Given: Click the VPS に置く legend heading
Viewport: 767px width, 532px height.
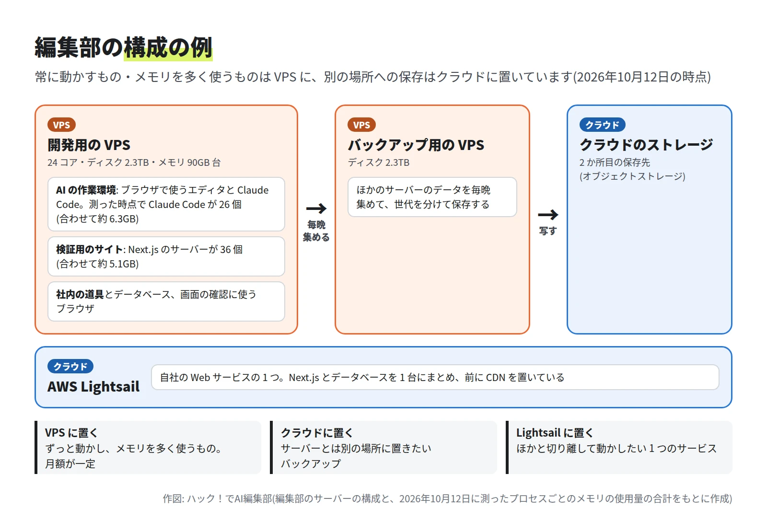Looking at the screenshot, I should 71,433.
